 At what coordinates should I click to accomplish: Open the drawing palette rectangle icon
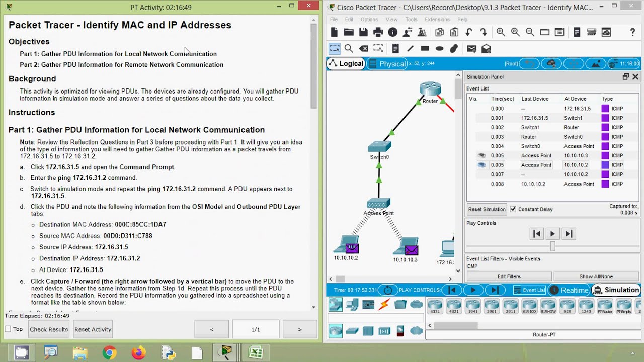[544, 32]
